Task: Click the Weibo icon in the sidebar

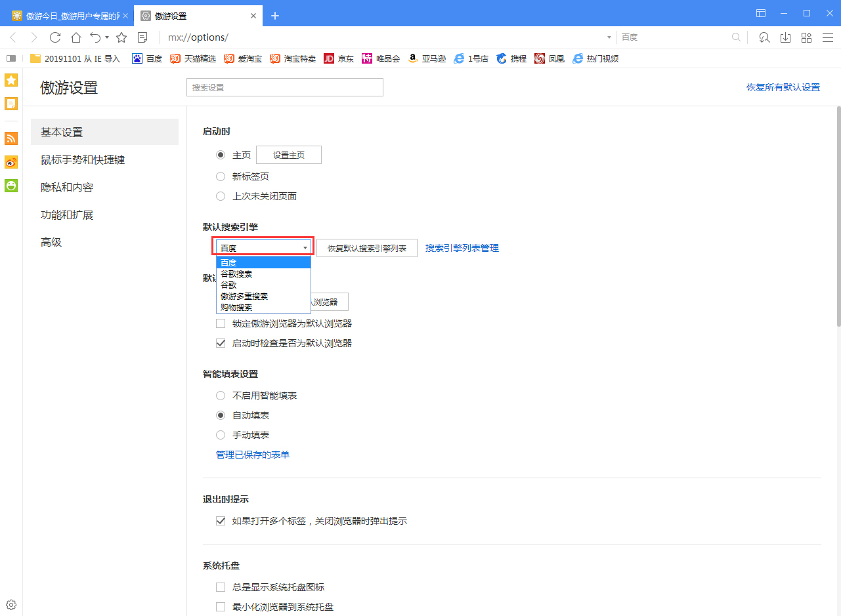Action: (x=11, y=162)
